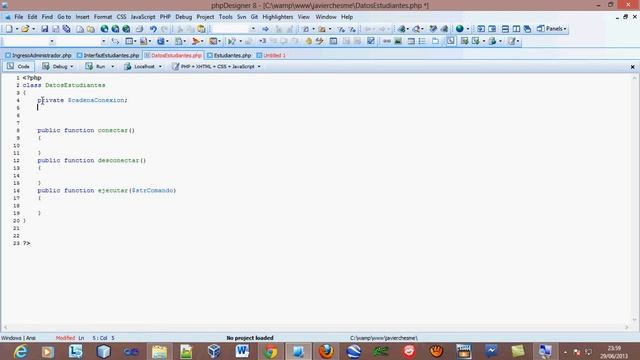Click the 'Modified' status bar indicator
The image size is (640, 360).
tap(65, 338)
